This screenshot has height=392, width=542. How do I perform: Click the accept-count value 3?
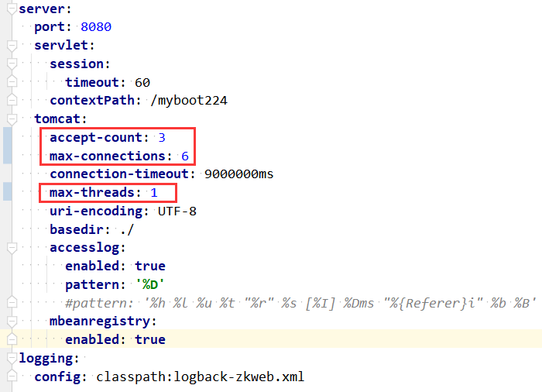[x=162, y=138]
